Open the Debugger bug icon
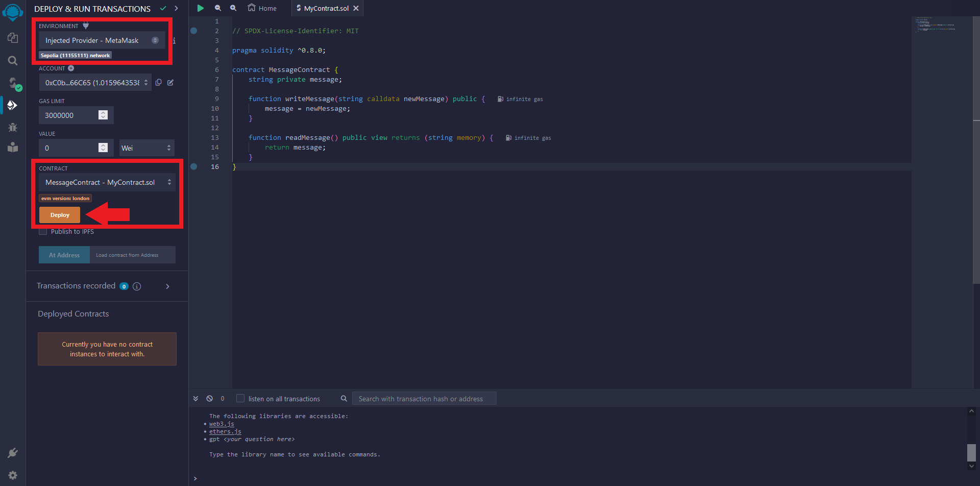 13,127
